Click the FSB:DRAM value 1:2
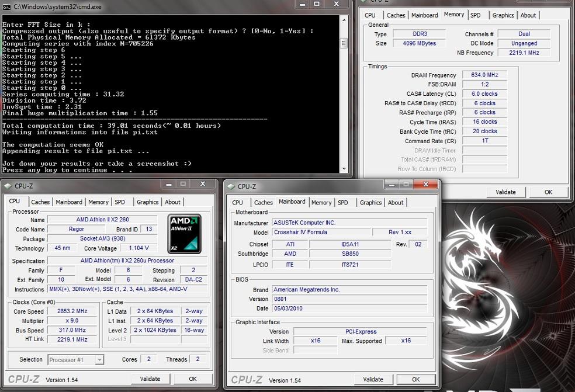575x392 pixels. (x=485, y=84)
